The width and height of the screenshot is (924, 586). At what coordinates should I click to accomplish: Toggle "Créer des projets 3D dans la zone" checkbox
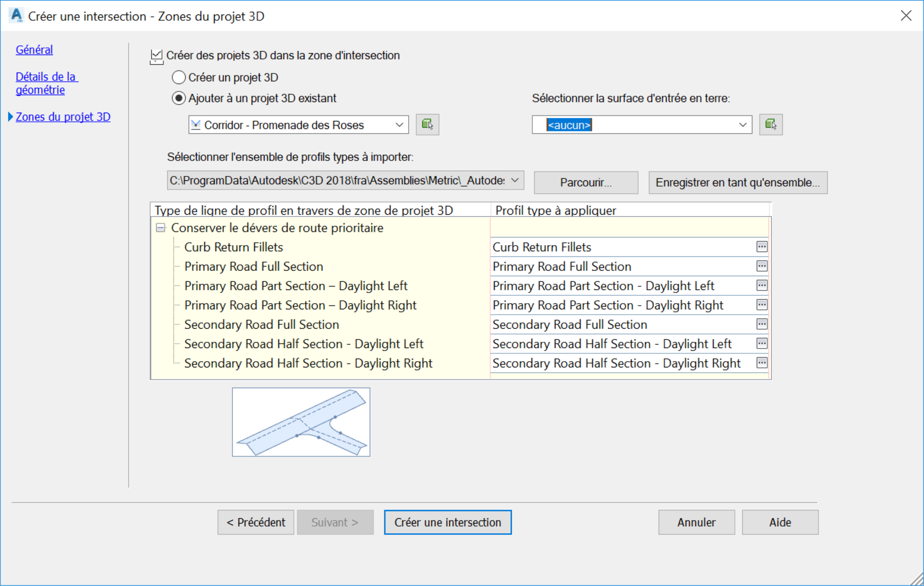coord(156,55)
